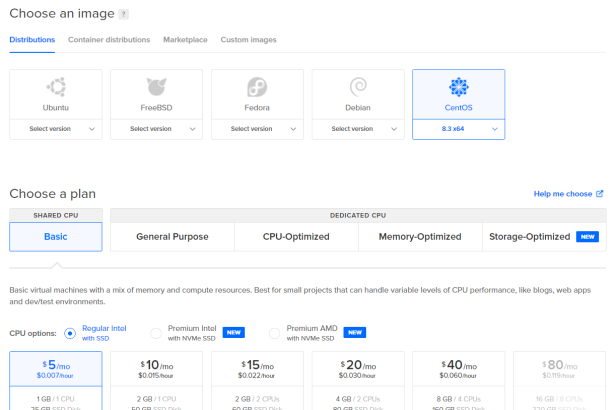
Task: Click the NEW badge beside Premium AMD
Action: click(x=355, y=332)
